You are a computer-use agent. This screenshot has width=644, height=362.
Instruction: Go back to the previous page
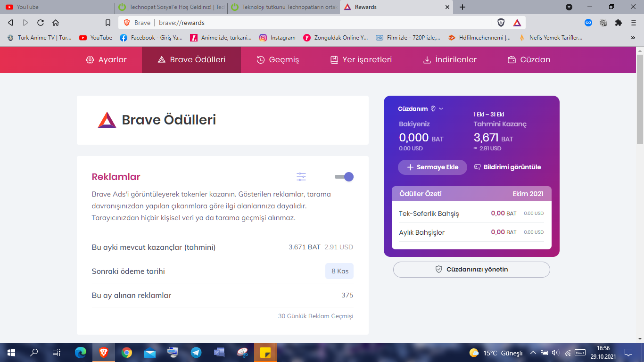[x=10, y=23]
